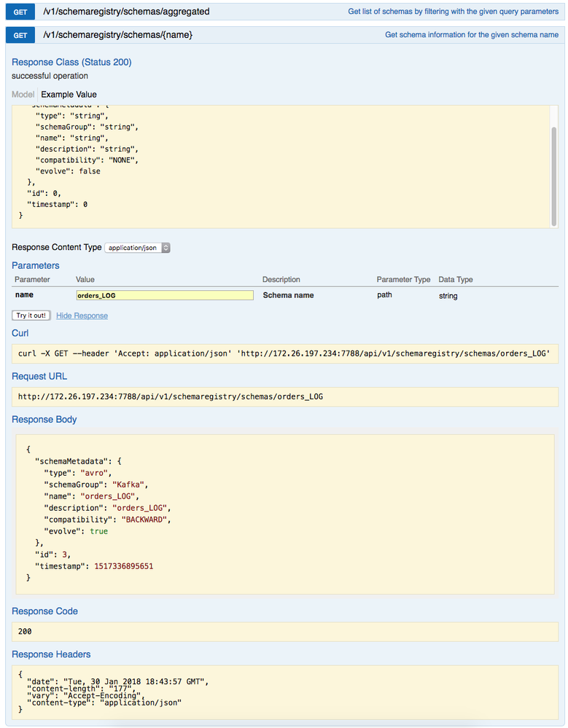Click 'Get schema information for the given schema name'
This screenshot has width=568, height=728.
(x=472, y=35)
